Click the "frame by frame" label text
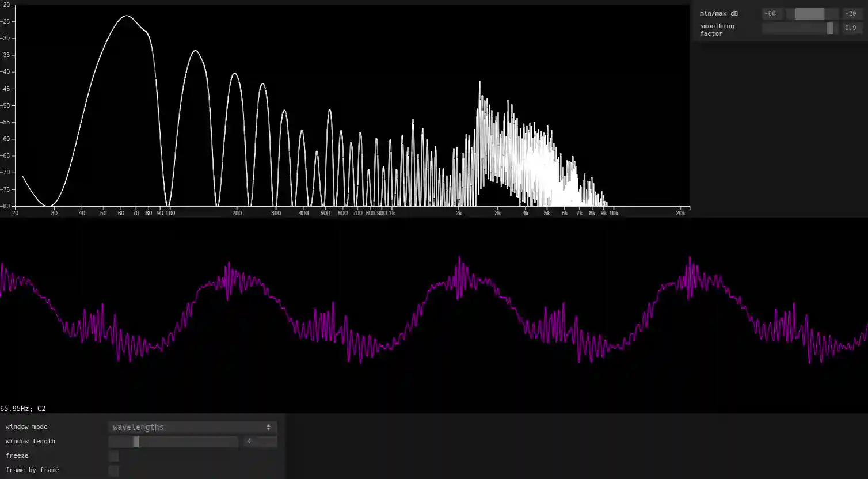Screen dimensions: 868x479 click(32, 470)
